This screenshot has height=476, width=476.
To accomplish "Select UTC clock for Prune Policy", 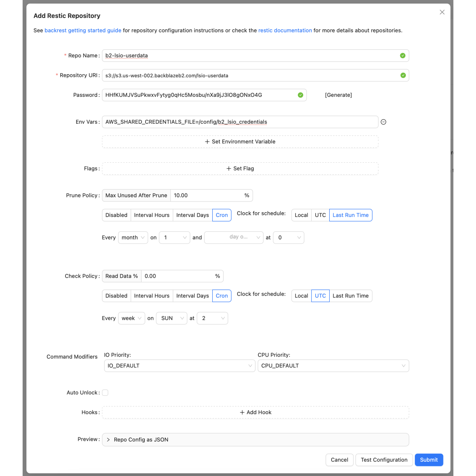I will point(320,215).
